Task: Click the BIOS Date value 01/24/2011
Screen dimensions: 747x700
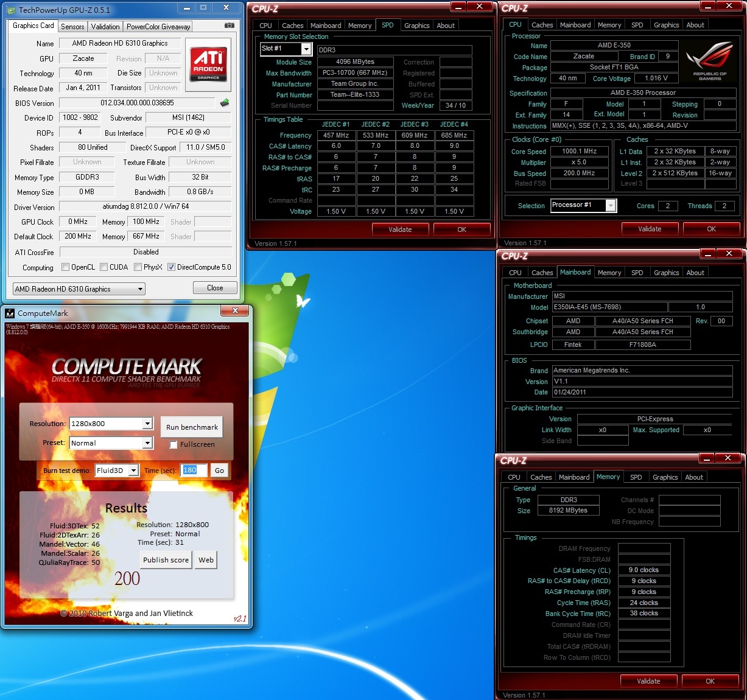Action: [x=642, y=393]
